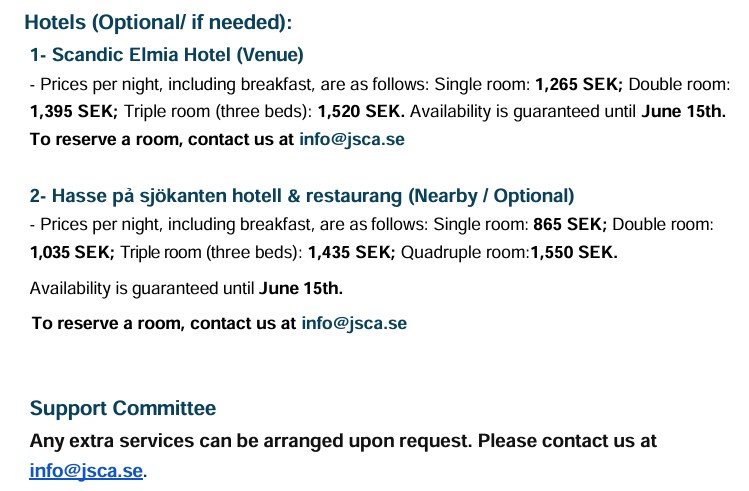This screenshot has width=749, height=491.
Task: Click the bold '1,395 SEK;' double room price
Action: pyautogui.click(x=74, y=111)
